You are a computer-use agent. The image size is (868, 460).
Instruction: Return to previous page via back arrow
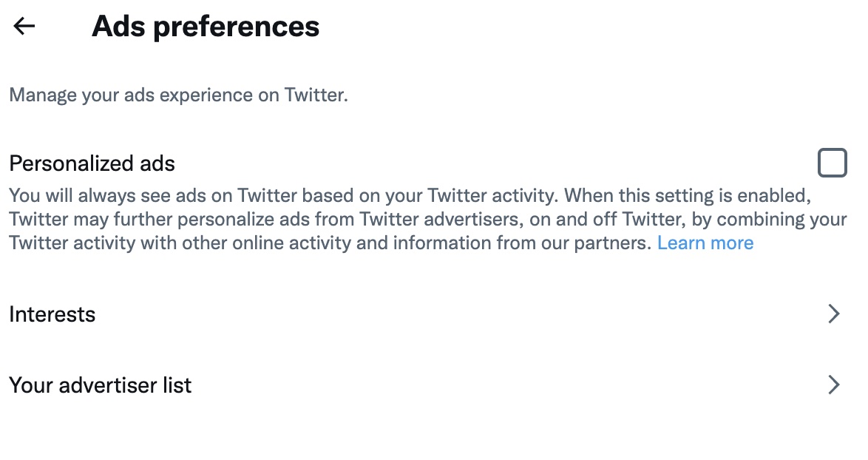tap(24, 27)
